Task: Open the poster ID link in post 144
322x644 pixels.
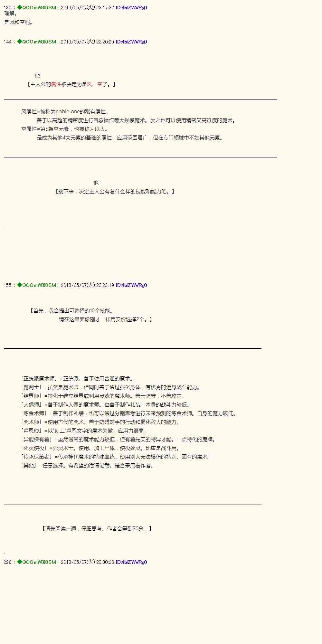Action: click(x=131, y=42)
